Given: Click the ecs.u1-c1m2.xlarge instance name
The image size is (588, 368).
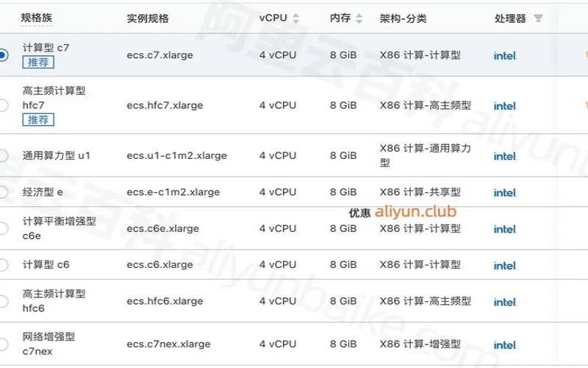Looking at the screenshot, I should [x=176, y=156].
